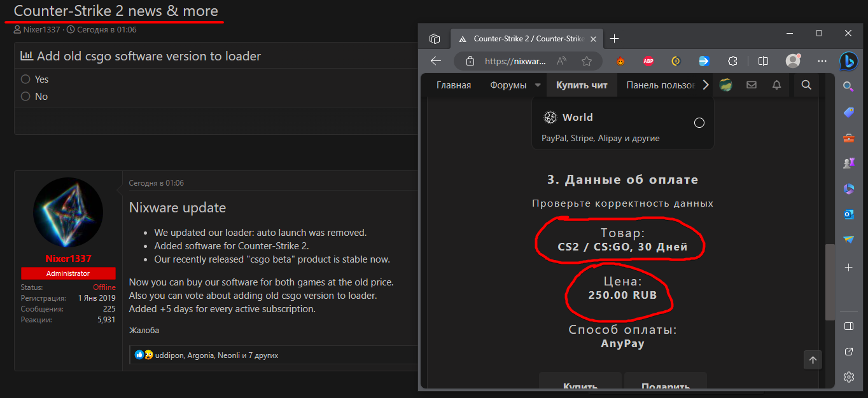Open sidebar Drop paper plane icon
This screenshot has height=398, width=868.
pos(848,240)
